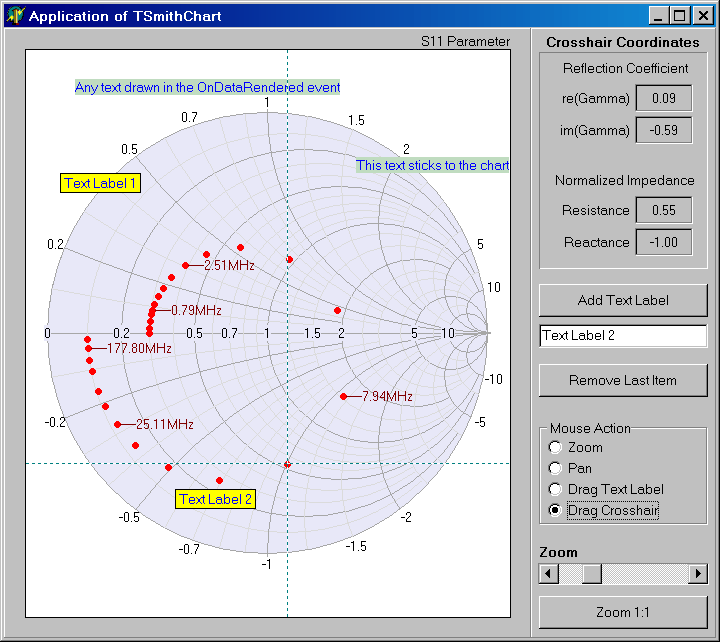Click the S11 Parameter chart title
720x642 pixels.
pos(466,41)
